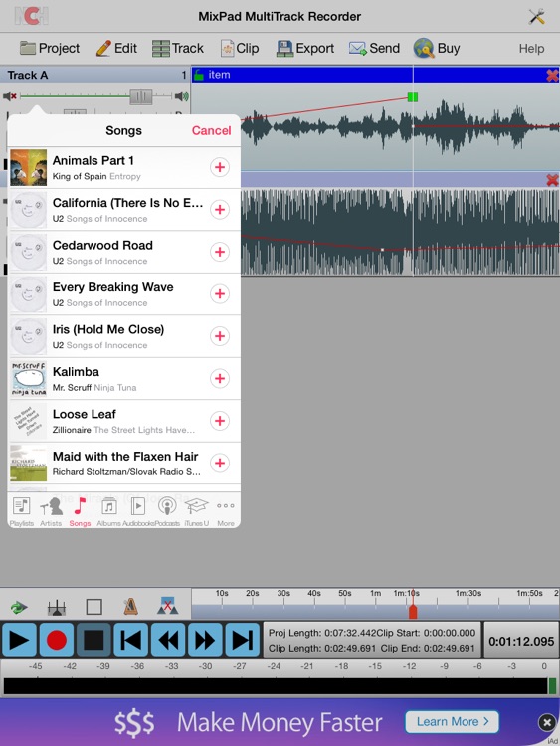Click the 30s mark on the timeline ruler
The height and width of the screenshot is (746, 560).
(283, 593)
